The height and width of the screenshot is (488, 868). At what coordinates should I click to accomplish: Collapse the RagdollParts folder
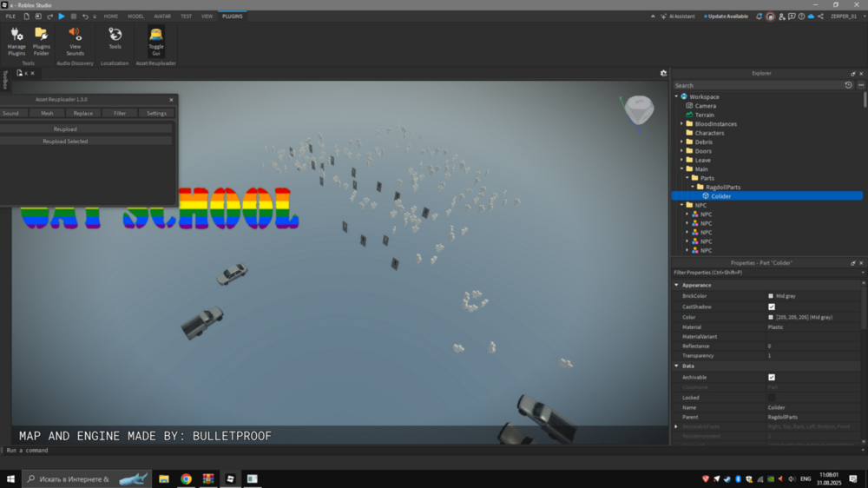click(693, 188)
